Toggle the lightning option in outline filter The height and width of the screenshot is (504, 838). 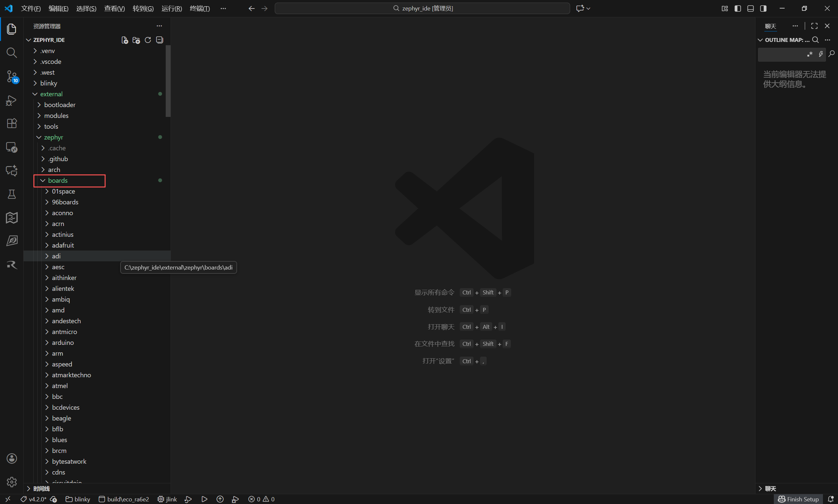coord(820,54)
